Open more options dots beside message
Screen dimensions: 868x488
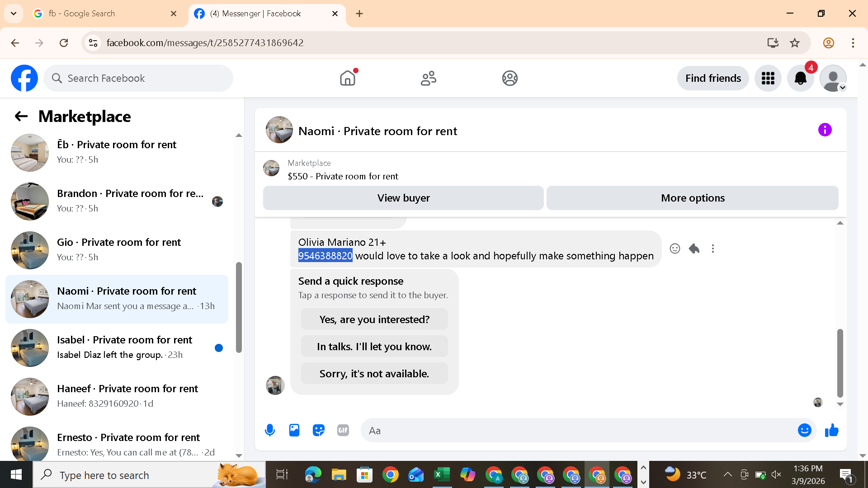pyautogui.click(x=713, y=249)
